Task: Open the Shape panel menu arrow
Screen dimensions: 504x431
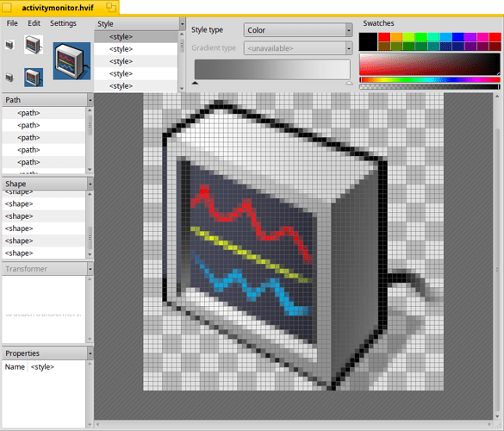Action: 90,184
